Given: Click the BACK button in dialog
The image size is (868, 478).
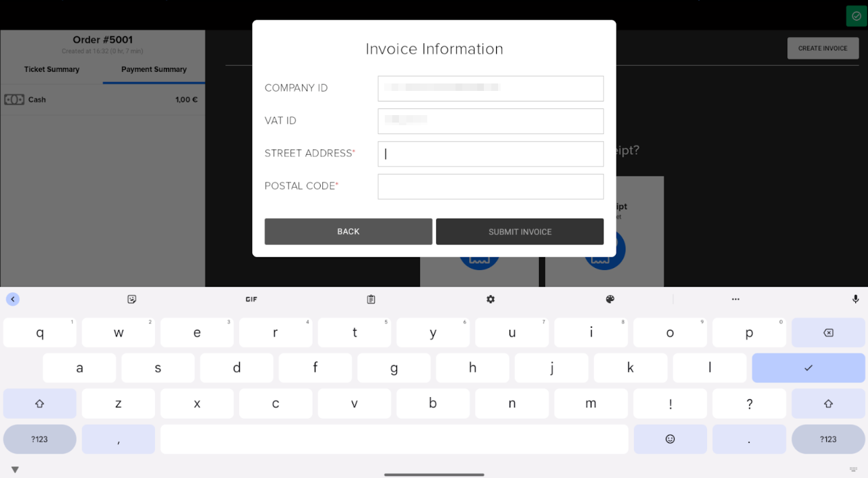Looking at the screenshot, I should coord(348,232).
